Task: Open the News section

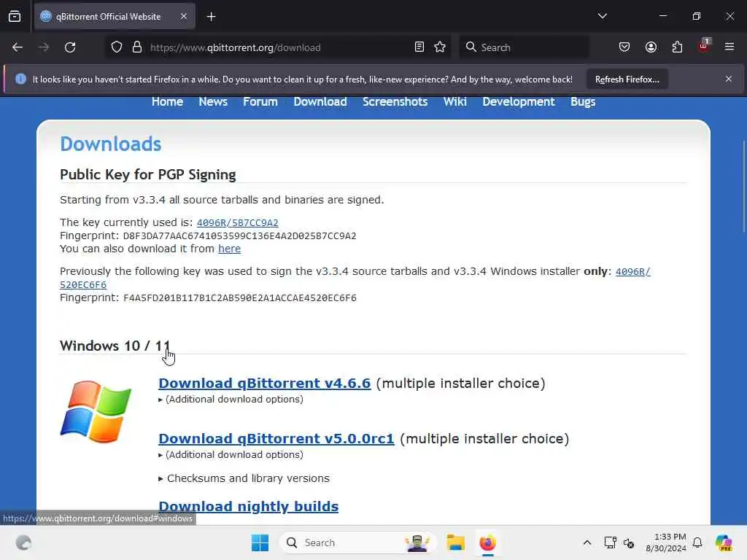Action: coord(213,102)
